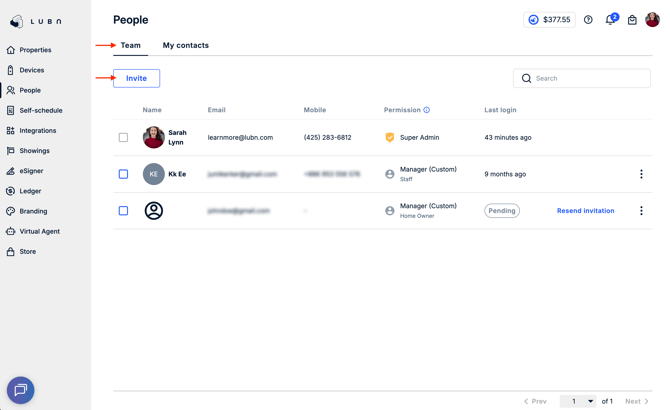Click the Resend invitation link

pyautogui.click(x=585, y=211)
